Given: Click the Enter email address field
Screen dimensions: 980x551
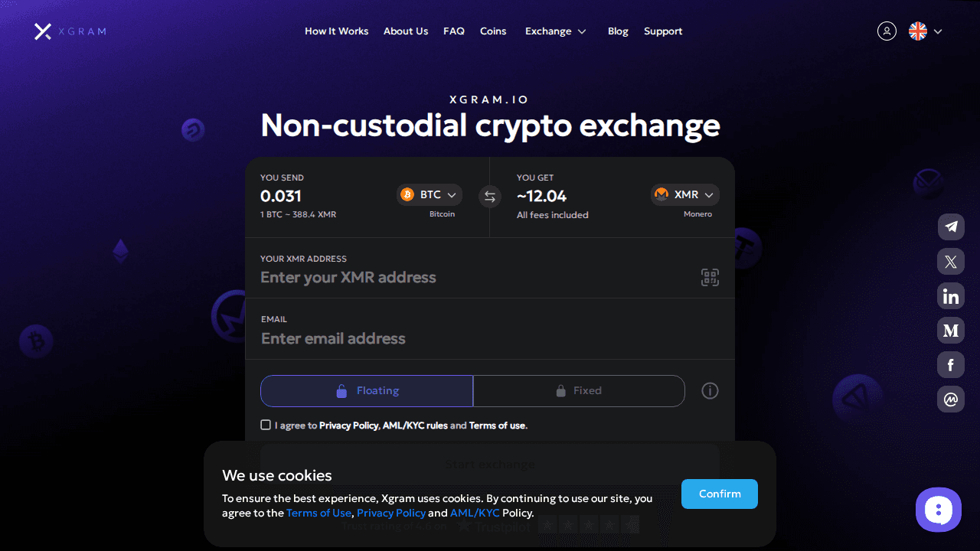Looking at the screenshot, I should [x=490, y=338].
